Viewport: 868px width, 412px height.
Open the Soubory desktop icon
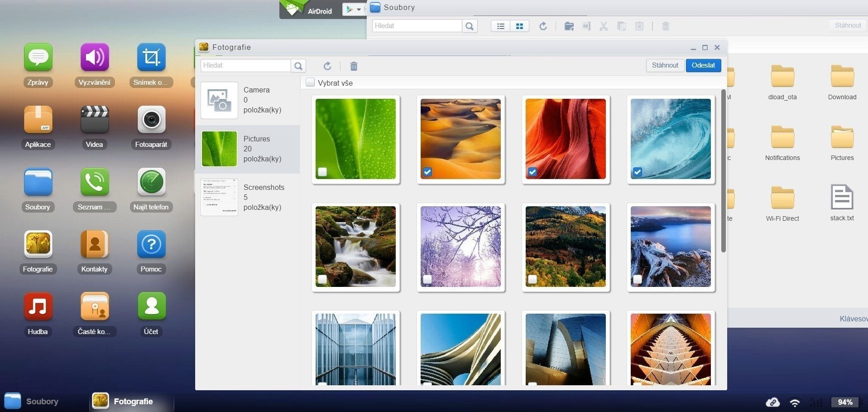click(38, 182)
